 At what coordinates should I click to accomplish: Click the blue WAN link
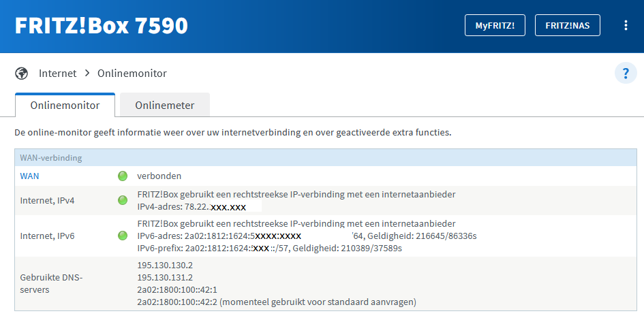tap(29, 176)
